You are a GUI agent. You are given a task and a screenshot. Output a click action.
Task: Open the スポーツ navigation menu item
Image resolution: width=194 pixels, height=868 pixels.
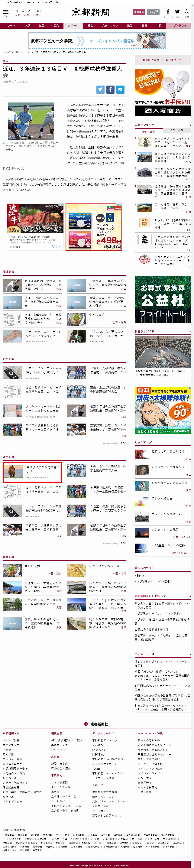73,26
